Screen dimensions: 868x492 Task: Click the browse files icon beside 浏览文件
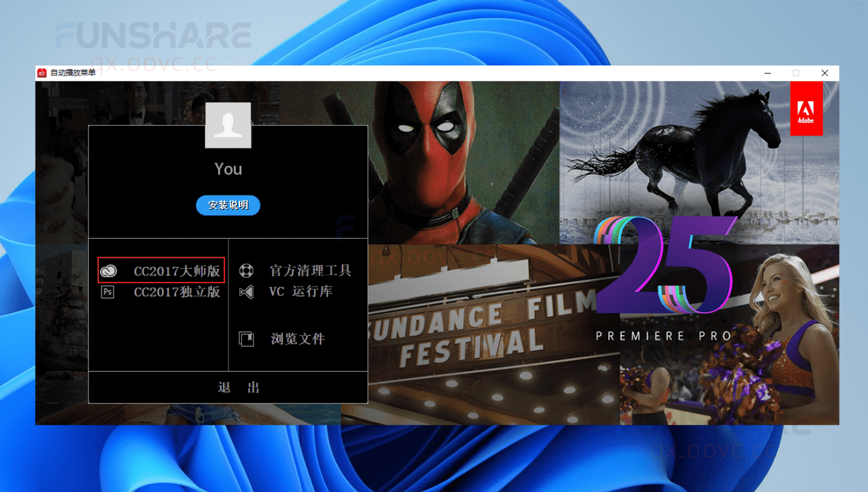tap(247, 339)
